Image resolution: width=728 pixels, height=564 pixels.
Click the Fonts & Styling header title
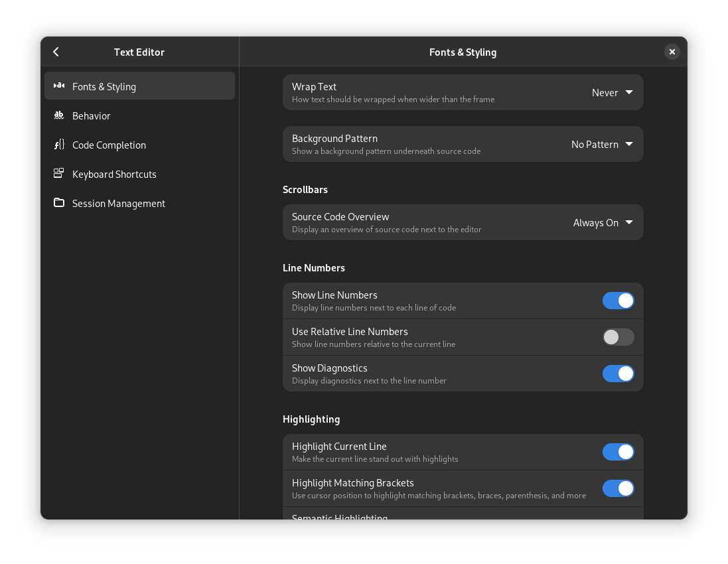[463, 52]
